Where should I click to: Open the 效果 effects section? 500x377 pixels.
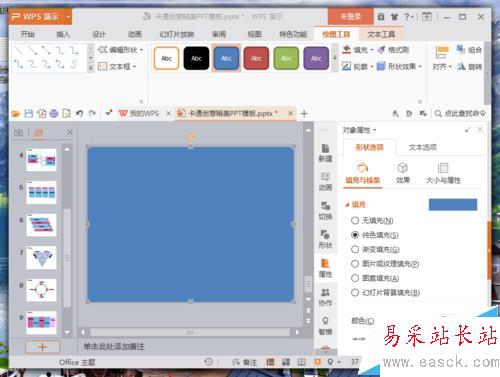click(x=403, y=173)
